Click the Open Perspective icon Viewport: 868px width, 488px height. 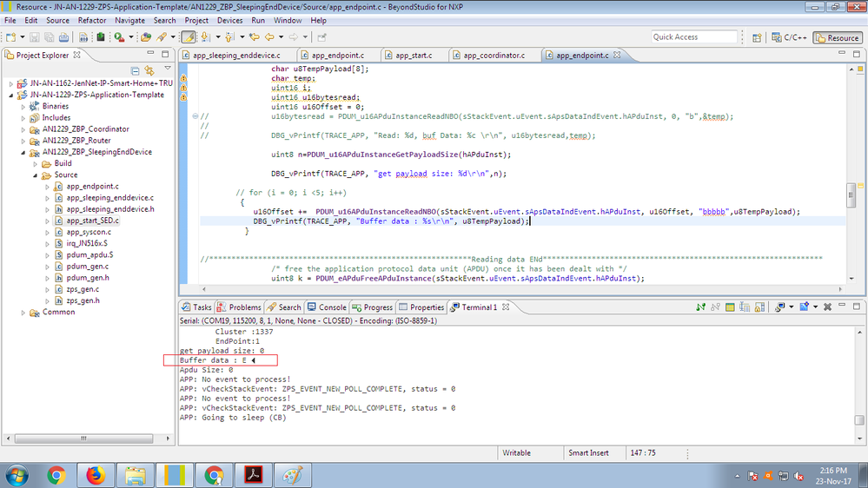click(757, 37)
